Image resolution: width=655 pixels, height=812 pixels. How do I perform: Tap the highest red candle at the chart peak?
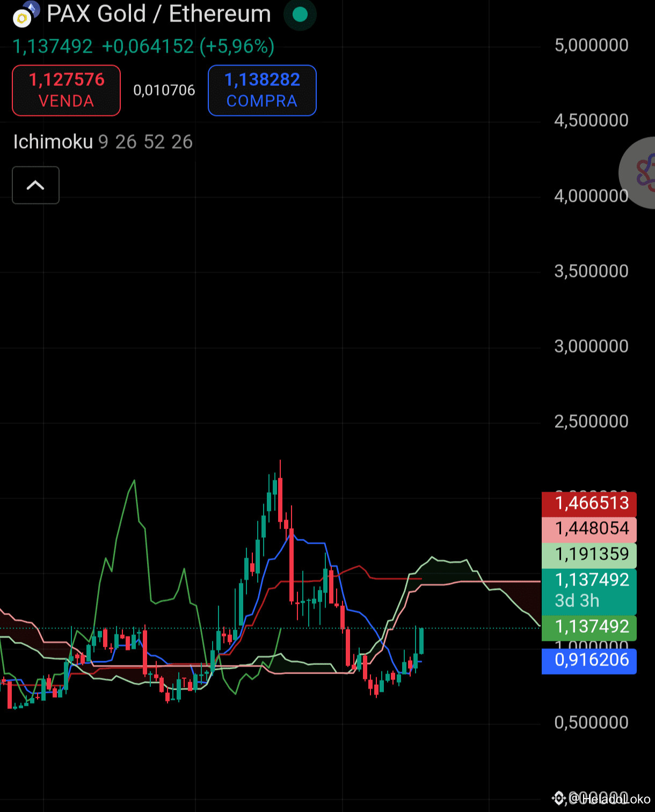coord(280,499)
